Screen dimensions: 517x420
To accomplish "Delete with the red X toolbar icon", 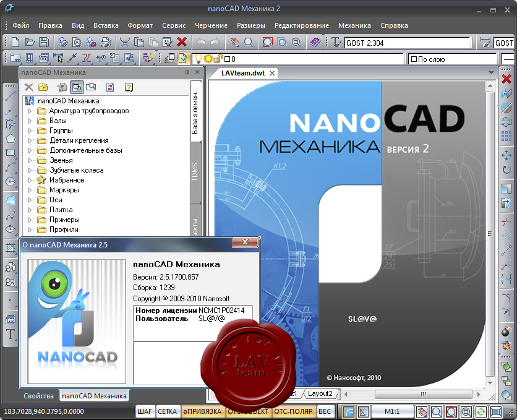I will click(x=182, y=42).
